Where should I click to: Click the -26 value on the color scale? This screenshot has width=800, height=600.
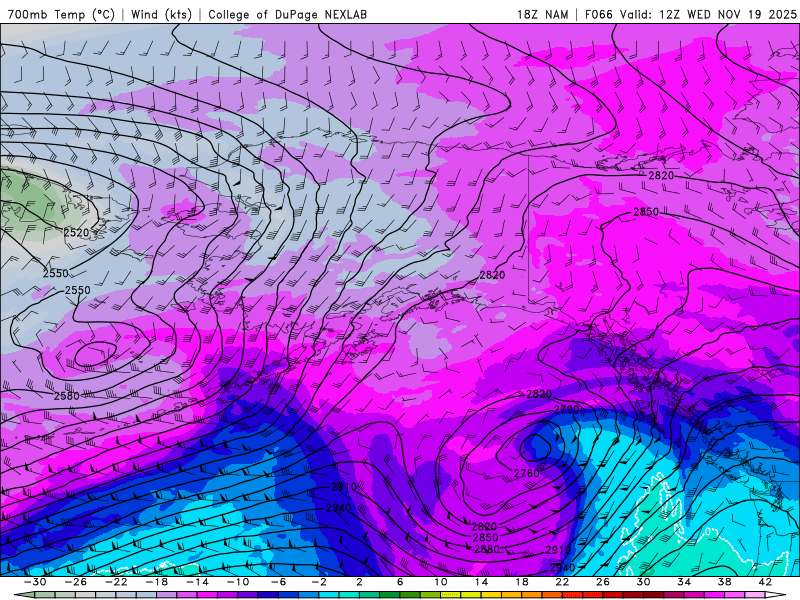coord(76,582)
